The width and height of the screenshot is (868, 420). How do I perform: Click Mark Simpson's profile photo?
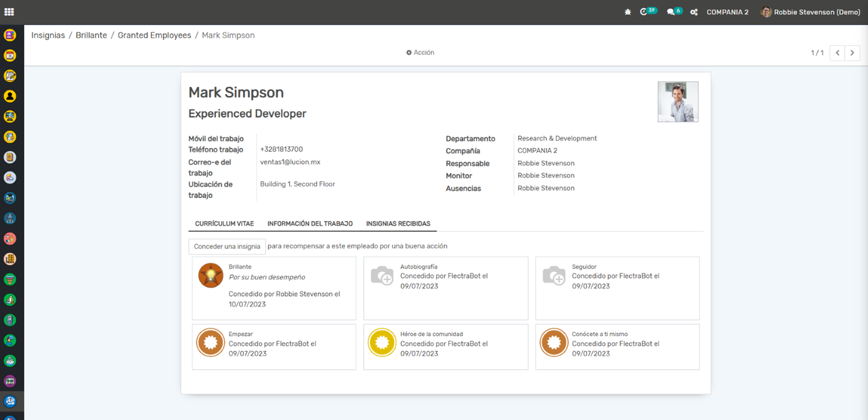click(678, 102)
